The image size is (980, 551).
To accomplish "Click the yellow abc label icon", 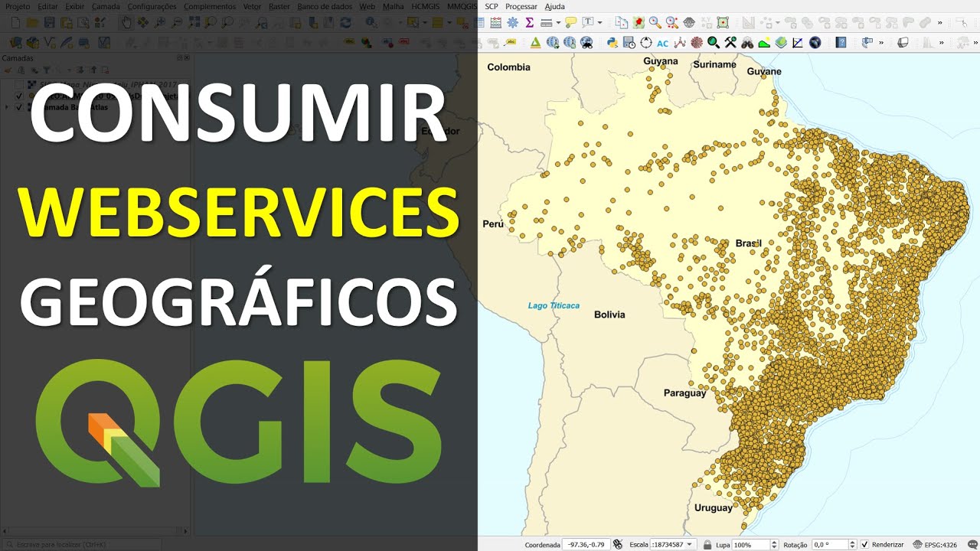I will click(x=510, y=41).
